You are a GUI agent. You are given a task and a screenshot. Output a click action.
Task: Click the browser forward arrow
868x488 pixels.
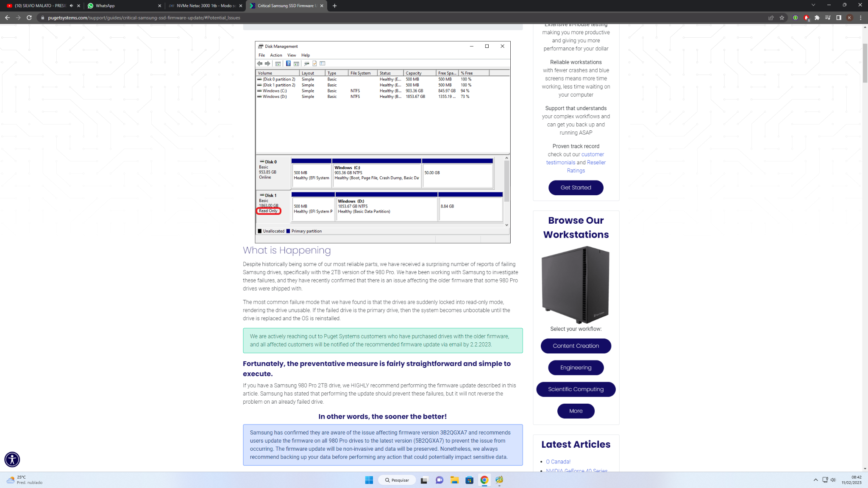coord(18,18)
